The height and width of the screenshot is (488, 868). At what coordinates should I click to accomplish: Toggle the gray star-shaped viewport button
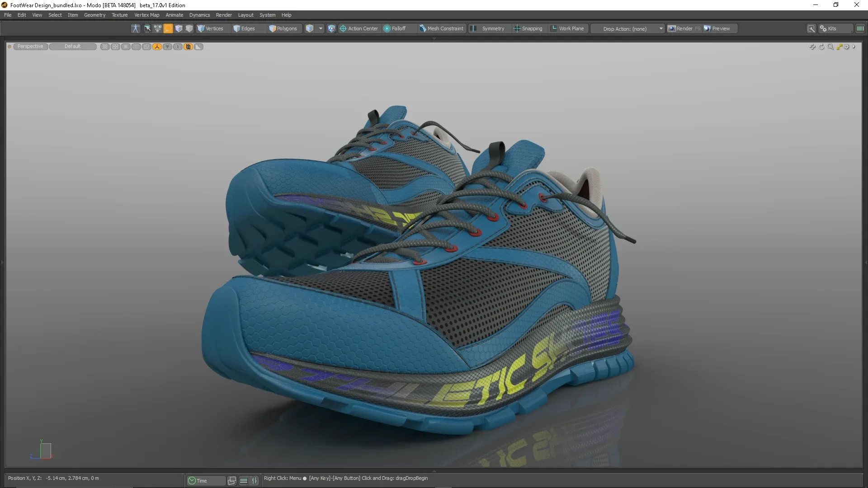click(167, 47)
